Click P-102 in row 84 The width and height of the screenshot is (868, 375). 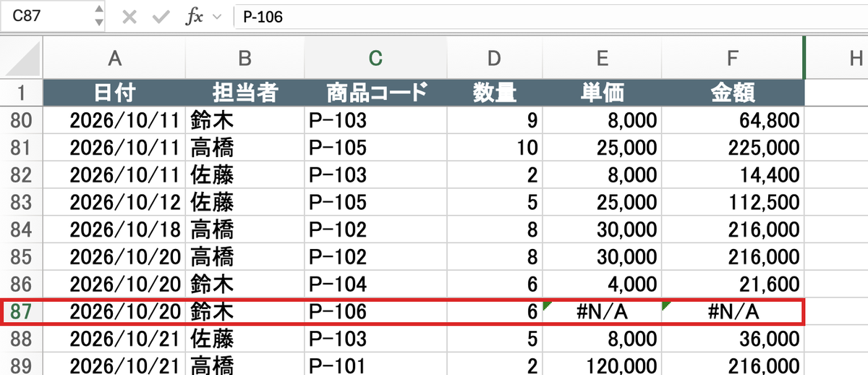pyautogui.click(x=375, y=229)
